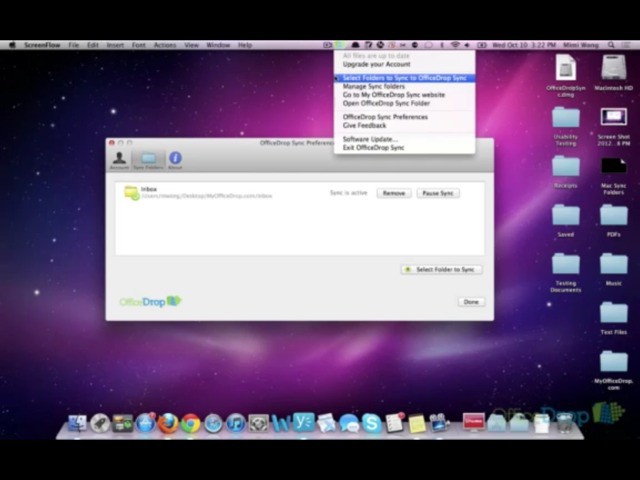Open the About tab icon
The image size is (640, 480).
pyautogui.click(x=175, y=160)
